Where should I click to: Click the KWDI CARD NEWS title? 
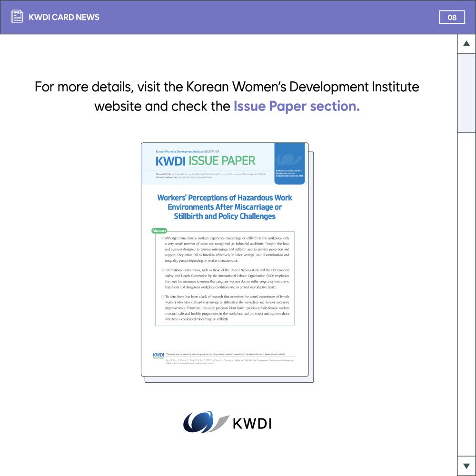[x=64, y=17]
